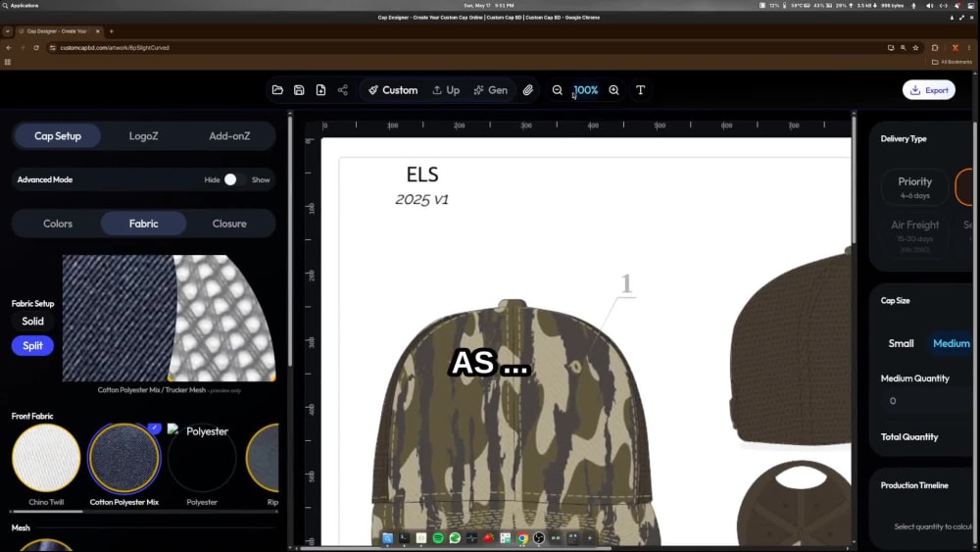Image resolution: width=980 pixels, height=552 pixels.
Task: Select the Custom brush mode
Action: (x=393, y=90)
